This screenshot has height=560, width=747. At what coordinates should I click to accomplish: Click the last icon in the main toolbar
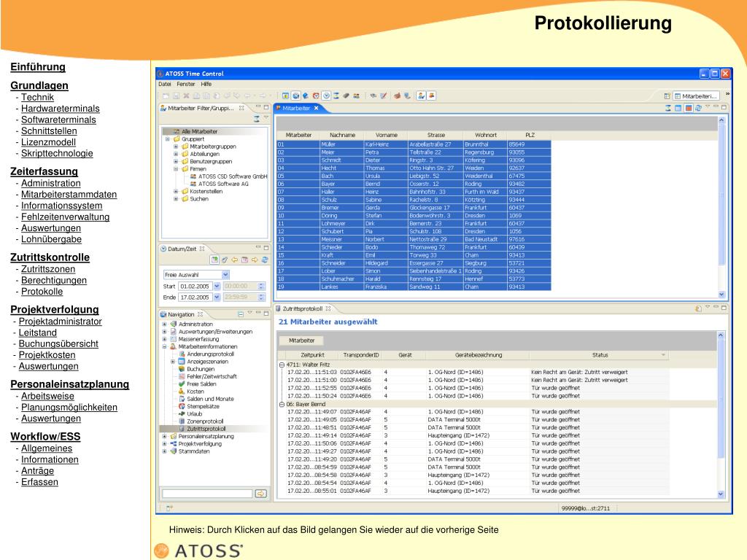(x=432, y=96)
